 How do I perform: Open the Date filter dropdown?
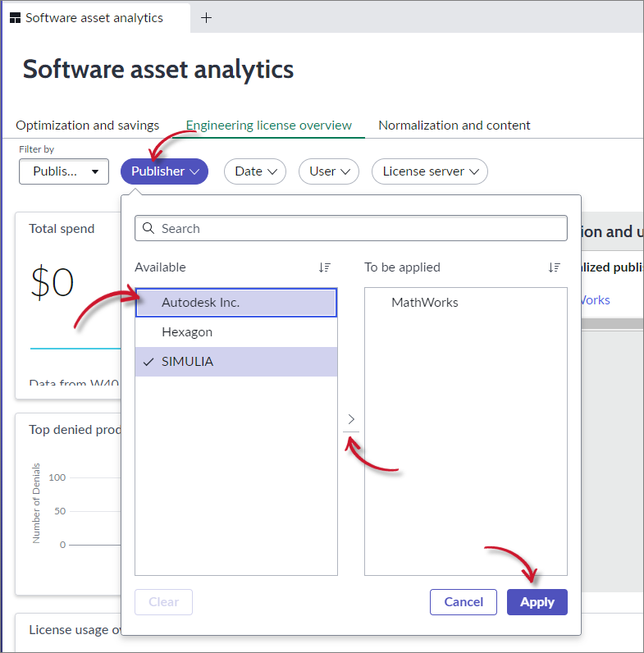pyautogui.click(x=255, y=171)
